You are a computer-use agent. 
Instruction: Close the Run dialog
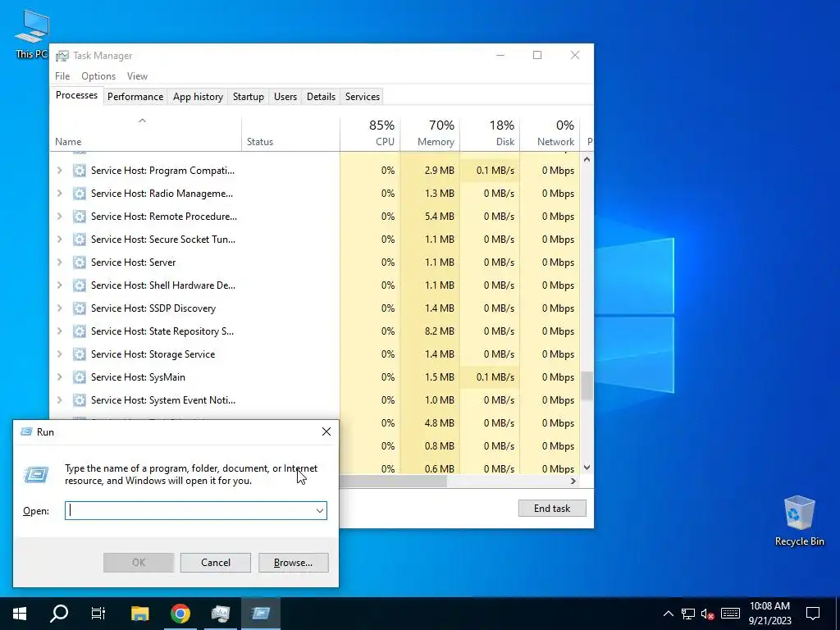326,431
